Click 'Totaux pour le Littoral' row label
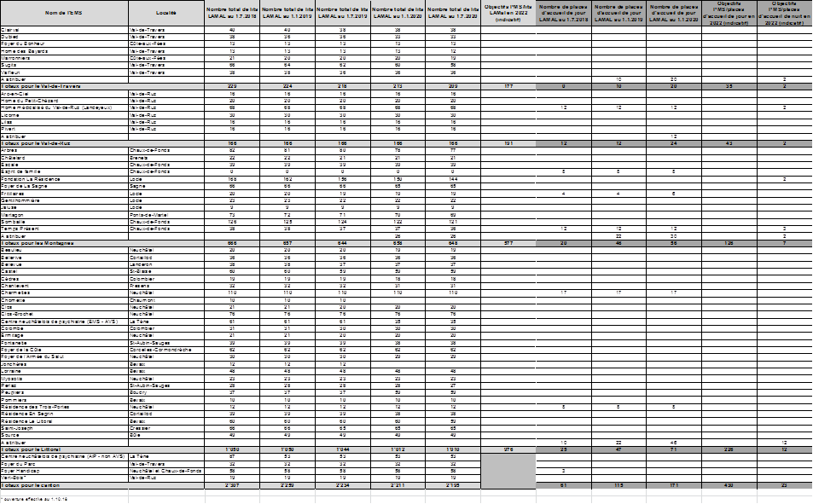 [34, 449]
